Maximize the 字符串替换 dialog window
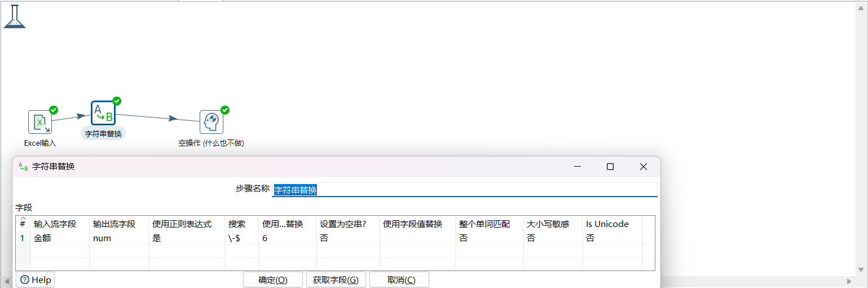This screenshot has width=868, height=288. tap(610, 167)
